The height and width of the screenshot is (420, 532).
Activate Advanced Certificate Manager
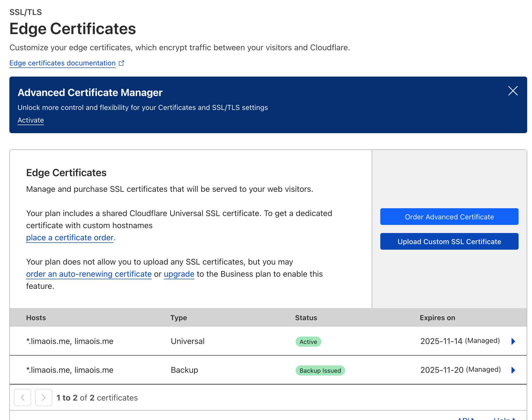[x=31, y=120]
